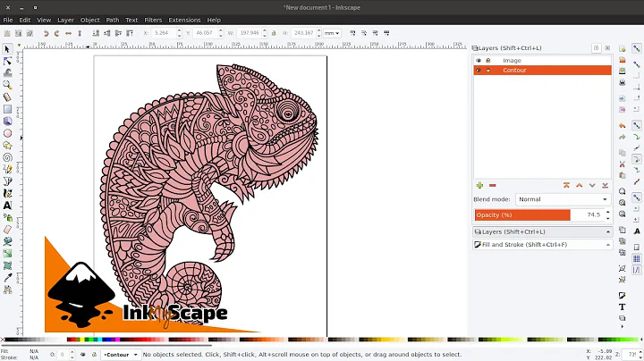The width and height of the screenshot is (644, 361).
Task: Open the Extensions menu
Action: pos(184,20)
